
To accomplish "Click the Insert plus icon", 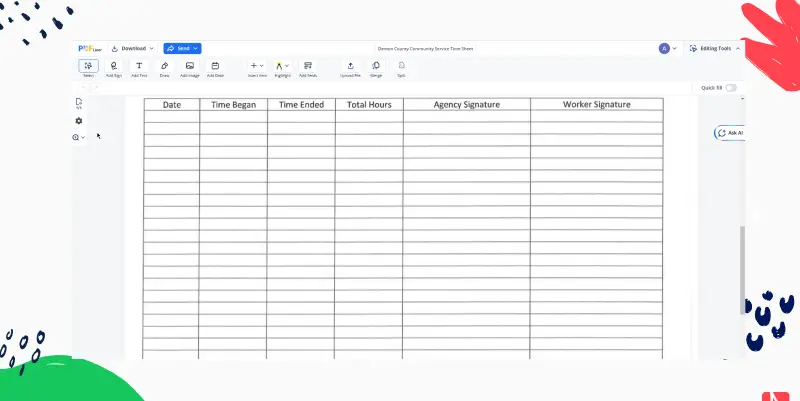I will 254,66.
